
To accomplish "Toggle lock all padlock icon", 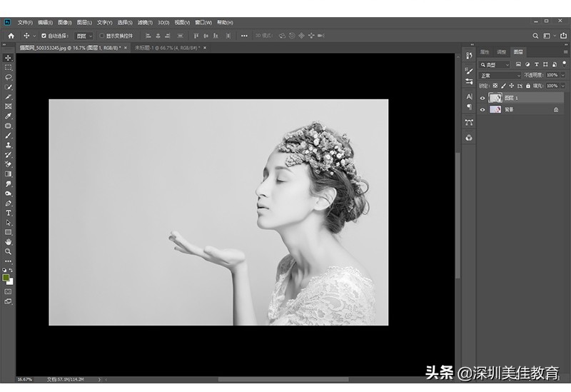I will [x=528, y=86].
